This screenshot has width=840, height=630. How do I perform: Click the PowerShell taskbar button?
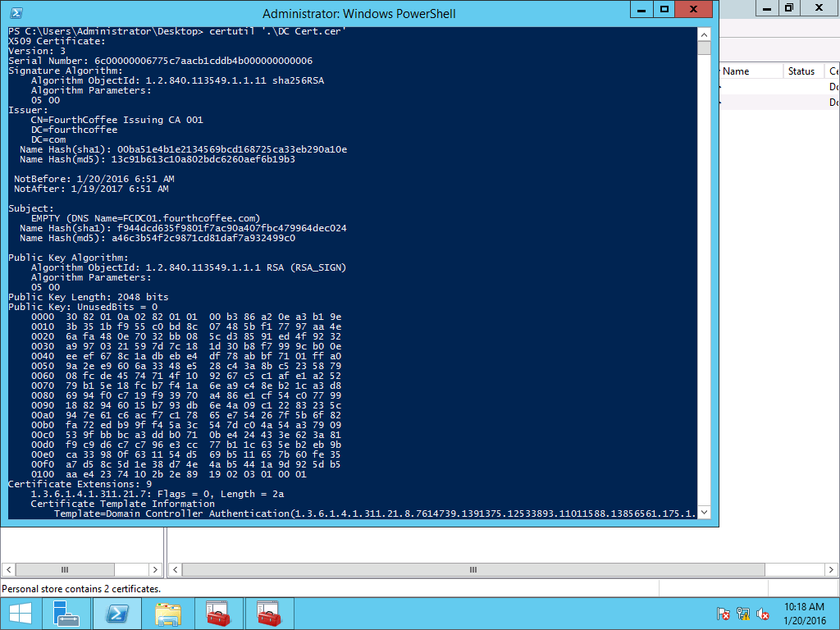[x=116, y=613]
